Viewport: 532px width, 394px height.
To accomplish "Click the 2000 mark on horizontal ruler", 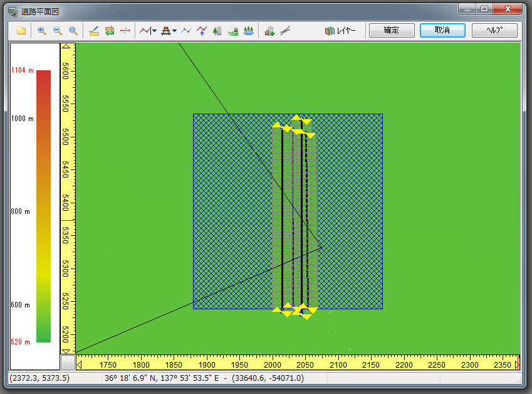I will (273, 365).
